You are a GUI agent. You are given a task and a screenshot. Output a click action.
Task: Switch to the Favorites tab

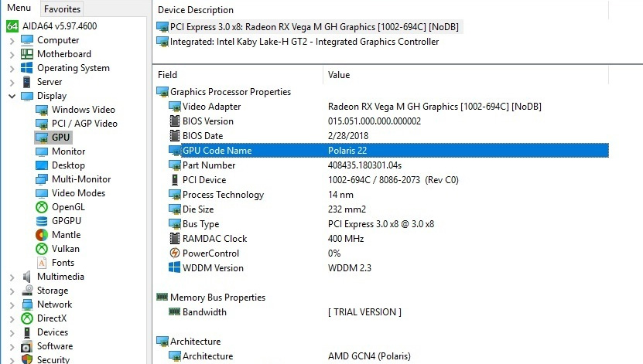click(x=62, y=9)
